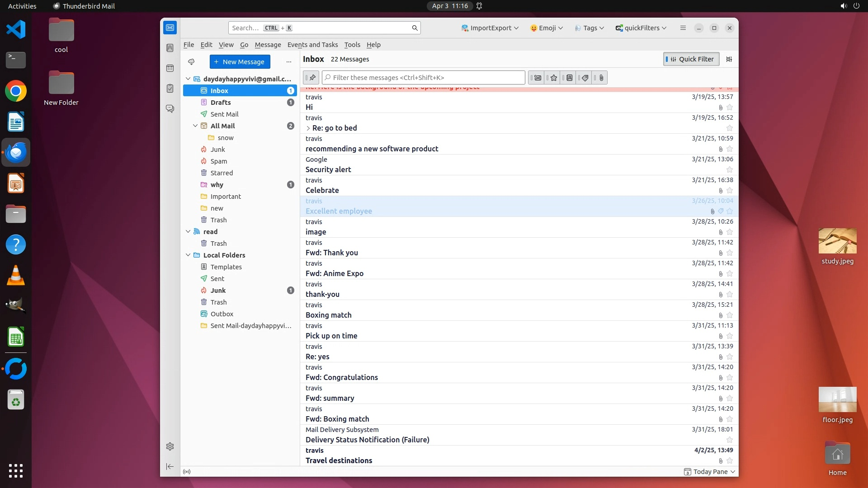Toggle the starred messages filter
The width and height of the screenshot is (868, 488).
point(553,78)
